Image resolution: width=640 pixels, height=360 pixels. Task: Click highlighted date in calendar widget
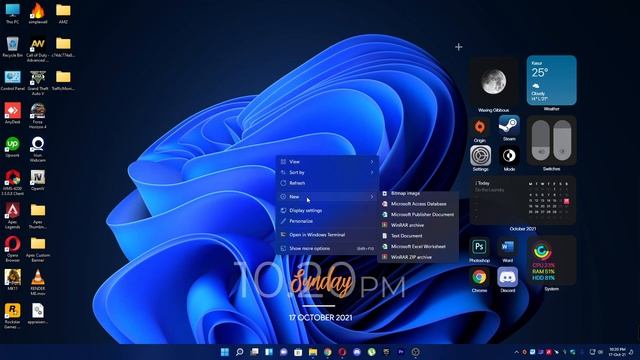(x=567, y=201)
